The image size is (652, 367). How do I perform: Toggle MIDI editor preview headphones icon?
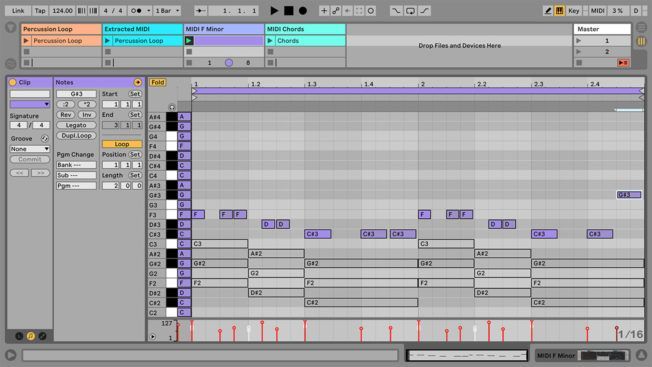tap(172, 107)
